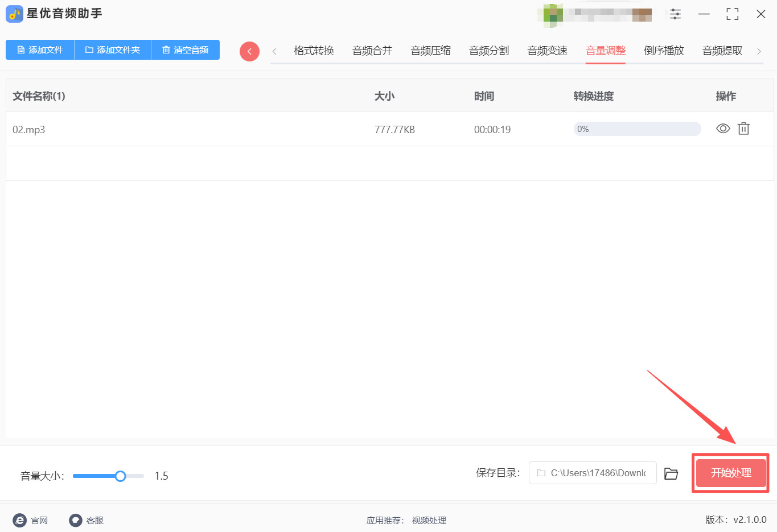Browse save folder with the folder icon

click(x=671, y=473)
